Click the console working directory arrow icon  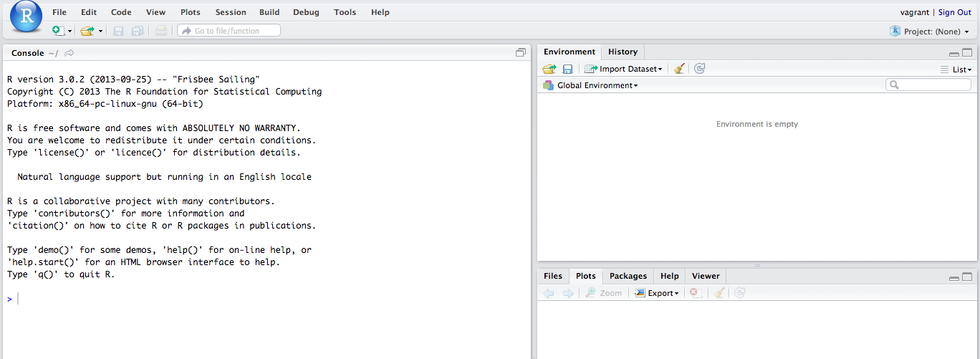click(x=69, y=53)
